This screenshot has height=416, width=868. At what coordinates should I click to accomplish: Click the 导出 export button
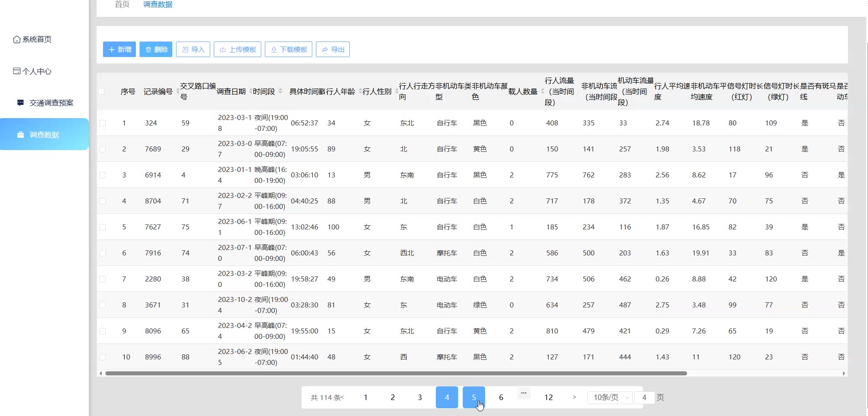tap(333, 49)
